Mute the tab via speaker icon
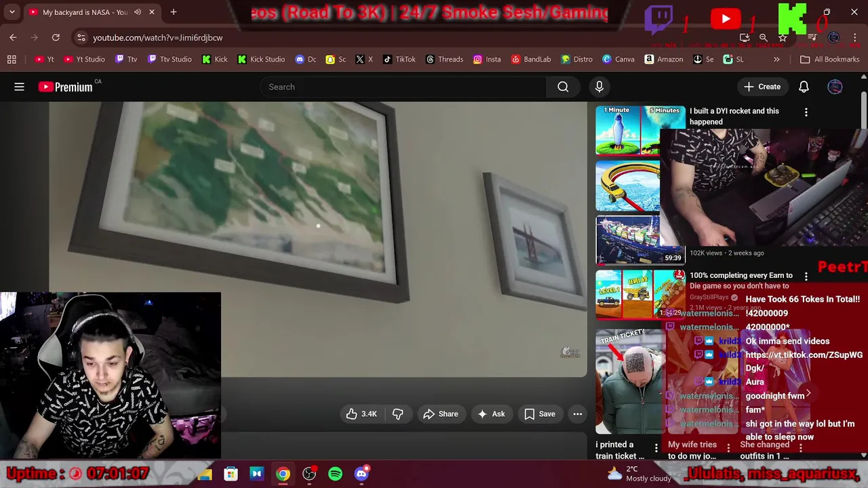This screenshot has height=488, width=868. coord(138,12)
